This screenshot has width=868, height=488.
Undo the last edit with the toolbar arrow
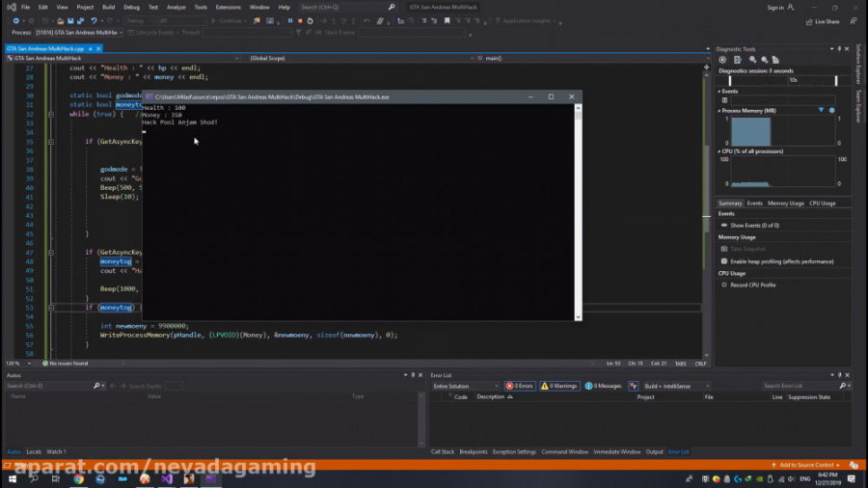[x=94, y=21]
